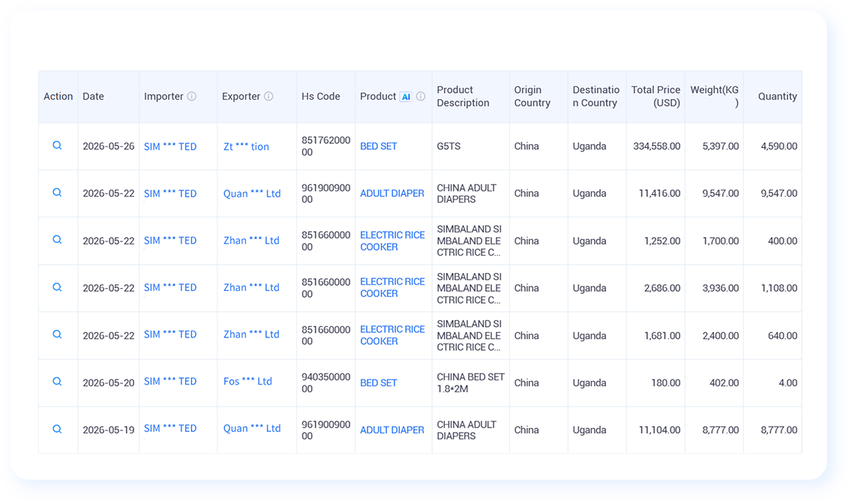This screenshot has width=852, height=504.
Task: Click the Total Price (USD) column header
Action: [655, 96]
